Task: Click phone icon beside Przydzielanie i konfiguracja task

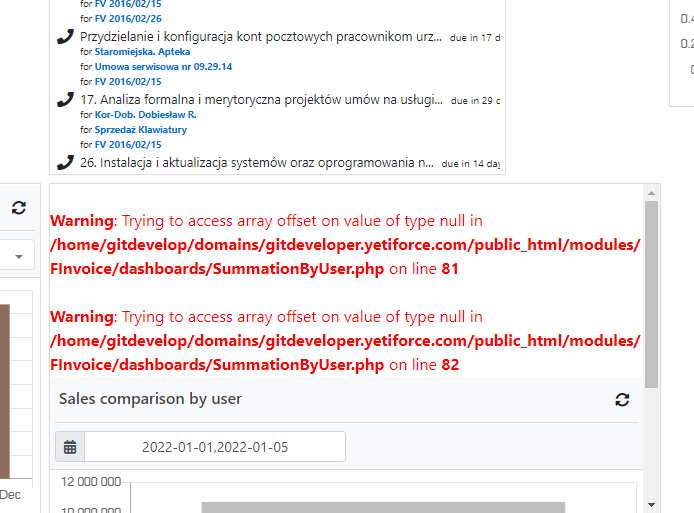Action: point(65,37)
